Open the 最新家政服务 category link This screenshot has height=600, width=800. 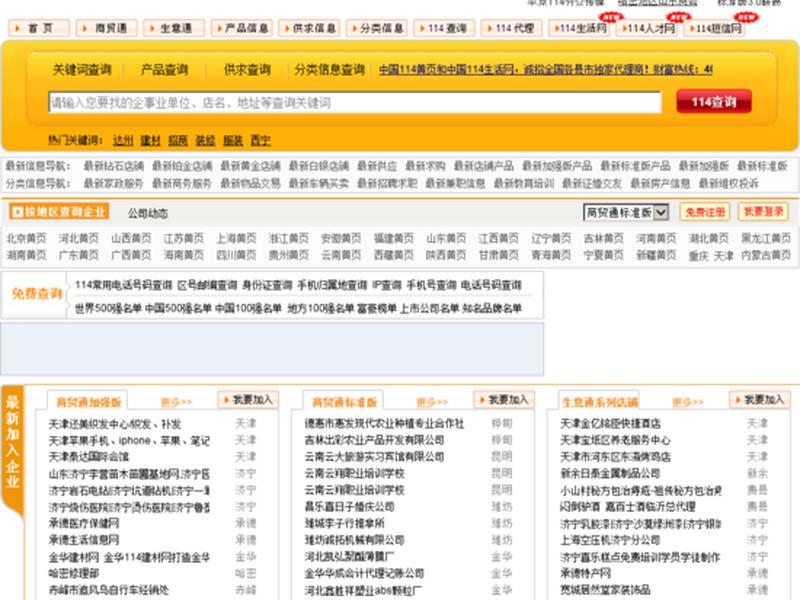[x=113, y=183]
